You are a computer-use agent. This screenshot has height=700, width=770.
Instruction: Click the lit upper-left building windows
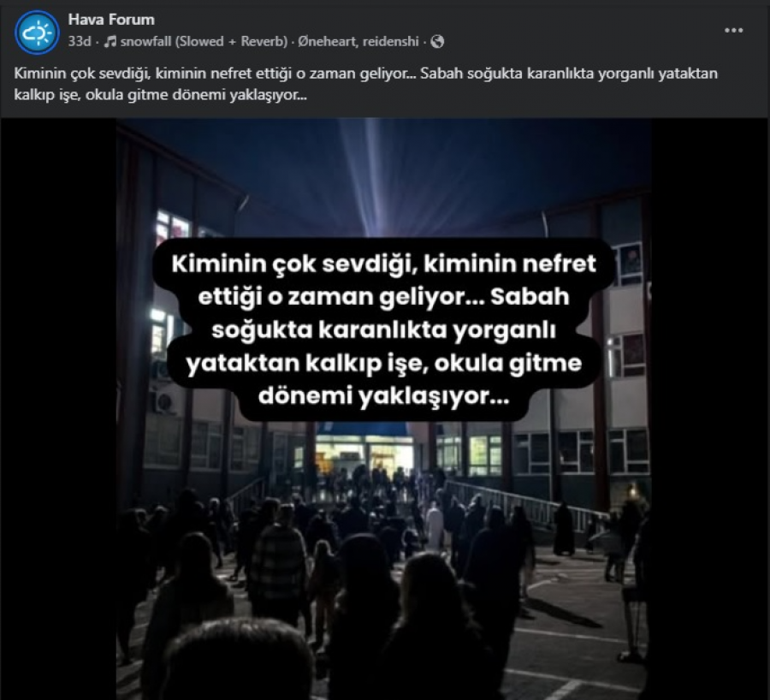point(172,228)
